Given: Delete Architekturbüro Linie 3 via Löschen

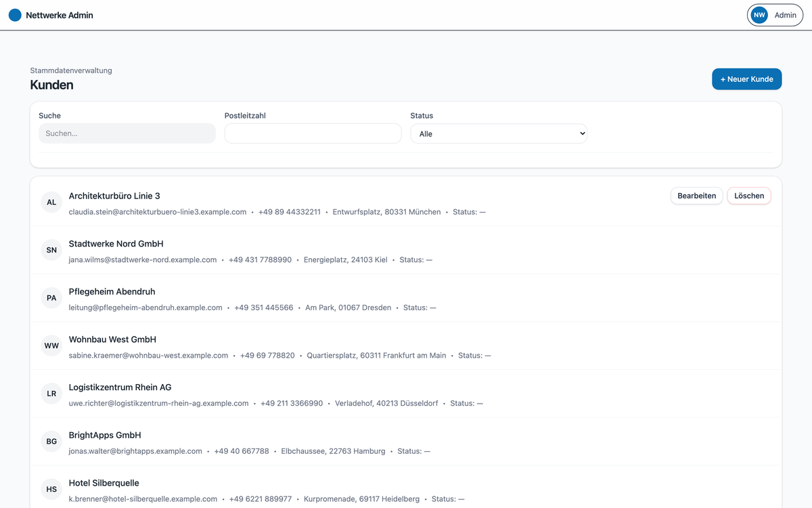Looking at the screenshot, I should click(749, 196).
